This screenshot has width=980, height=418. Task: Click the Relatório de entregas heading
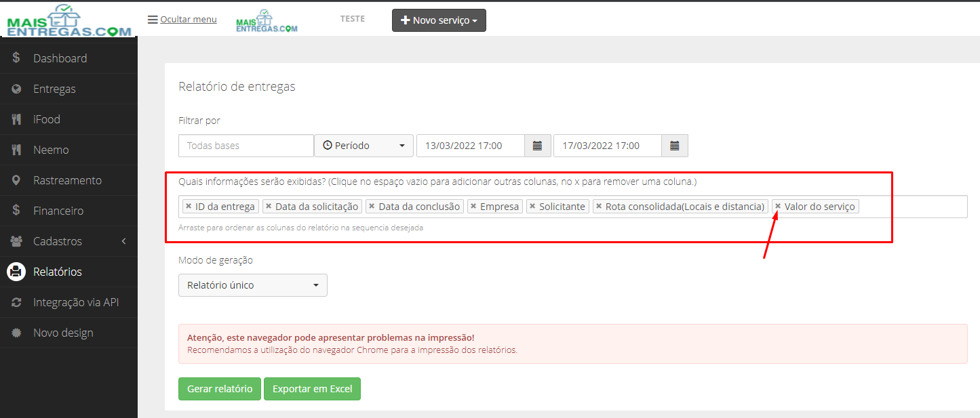(x=237, y=87)
